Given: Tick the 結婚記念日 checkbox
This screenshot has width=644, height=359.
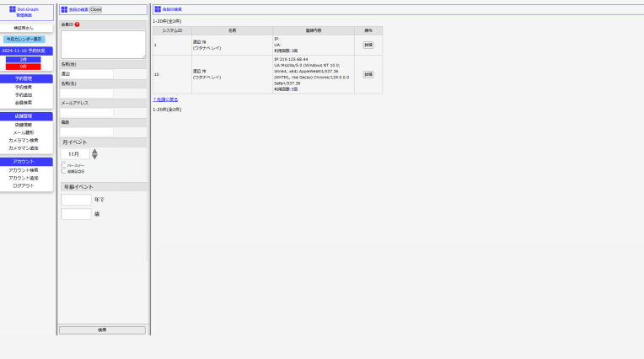Looking at the screenshot, I should click(x=64, y=171).
